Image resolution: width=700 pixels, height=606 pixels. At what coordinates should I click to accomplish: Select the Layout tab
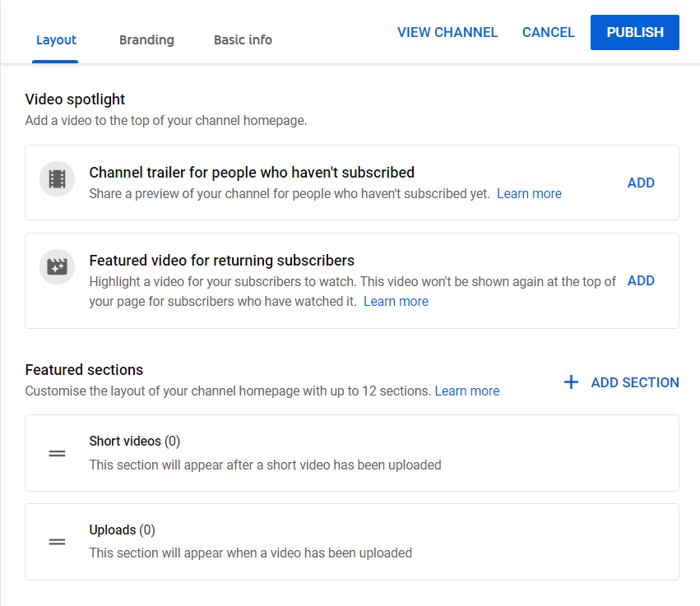tap(56, 39)
